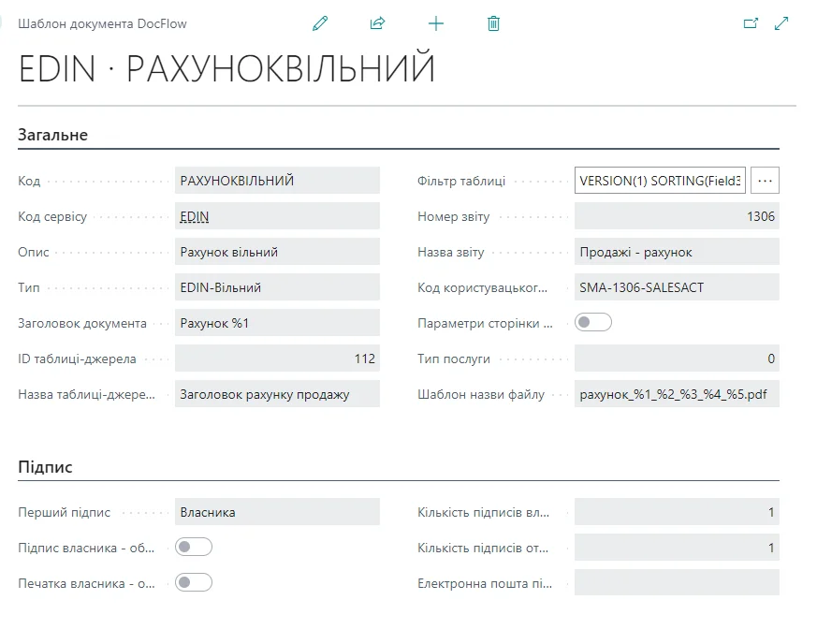Open the EDIN service code link

(195, 216)
